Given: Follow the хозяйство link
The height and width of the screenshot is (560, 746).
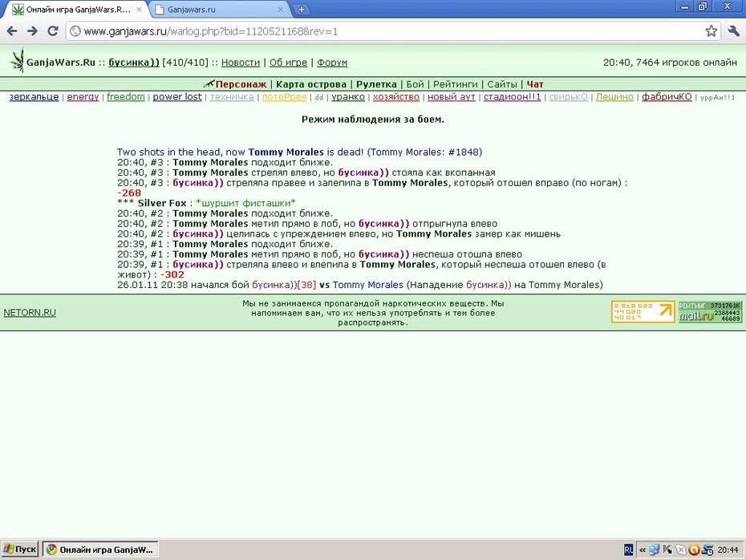Looking at the screenshot, I should coord(395,96).
